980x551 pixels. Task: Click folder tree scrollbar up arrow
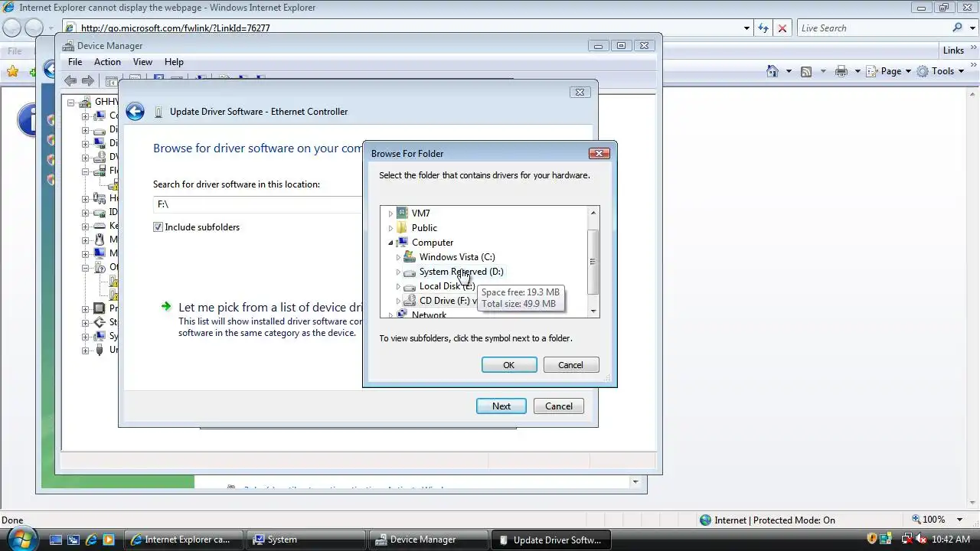click(593, 213)
